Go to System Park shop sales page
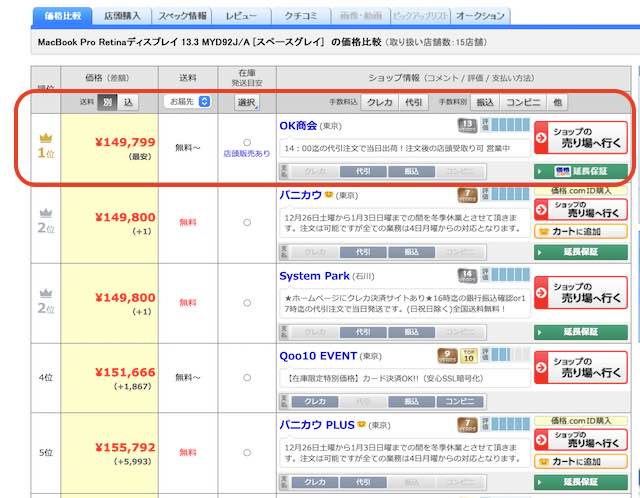The image size is (640, 498). tap(581, 293)
